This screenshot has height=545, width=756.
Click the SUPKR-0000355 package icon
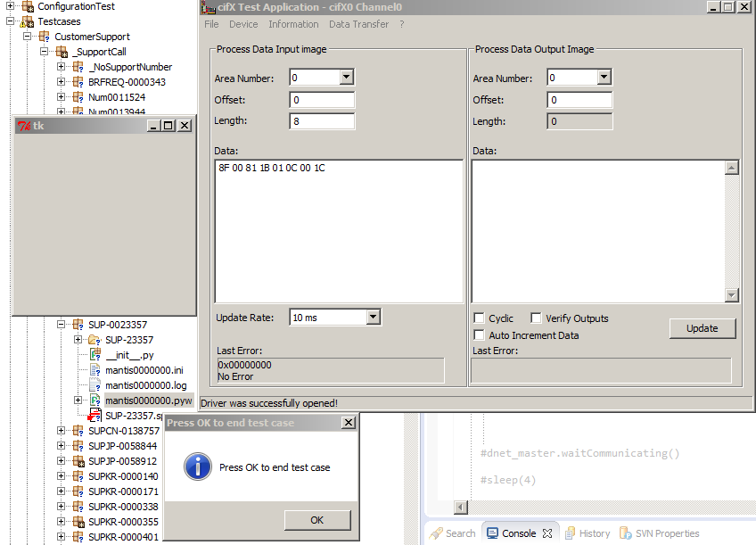pos(78,522)
